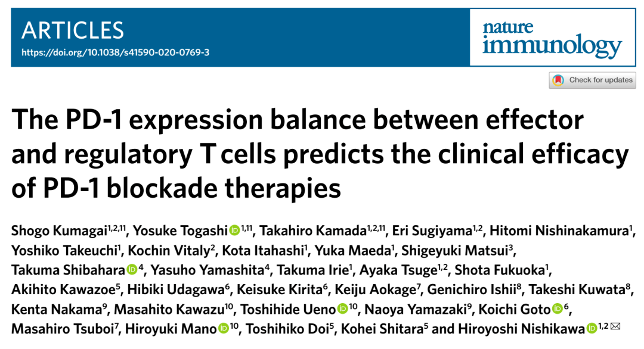
Task: Select author name Eri Sugiyama
Action: [432, 231]
